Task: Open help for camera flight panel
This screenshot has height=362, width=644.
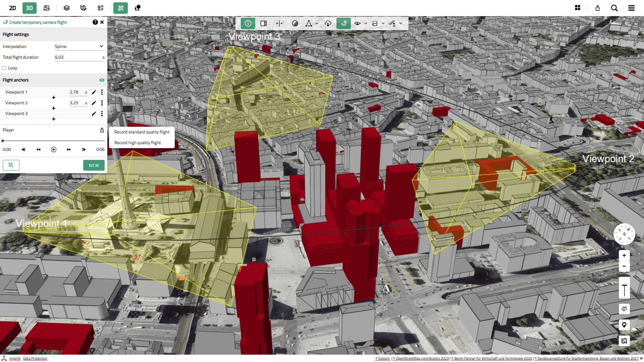Action: [95, 22]
